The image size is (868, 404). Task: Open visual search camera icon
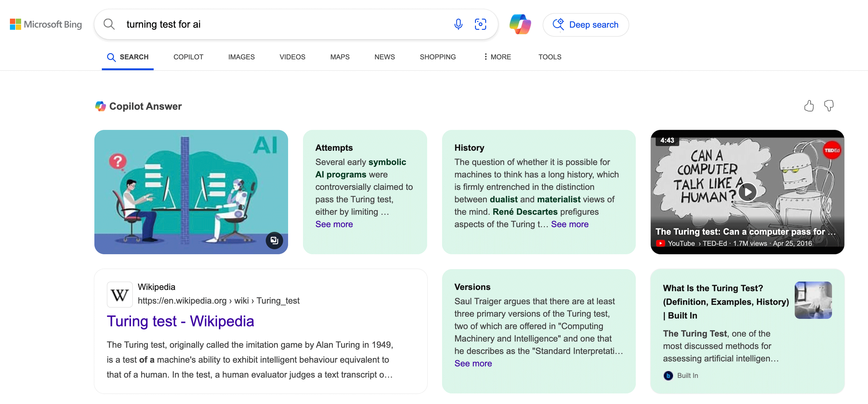(480, 24)
